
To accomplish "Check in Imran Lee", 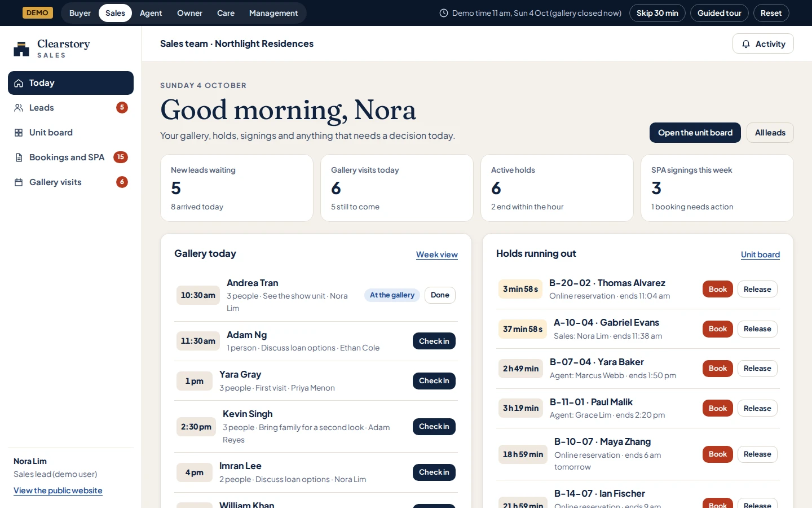I will [434, 472].
